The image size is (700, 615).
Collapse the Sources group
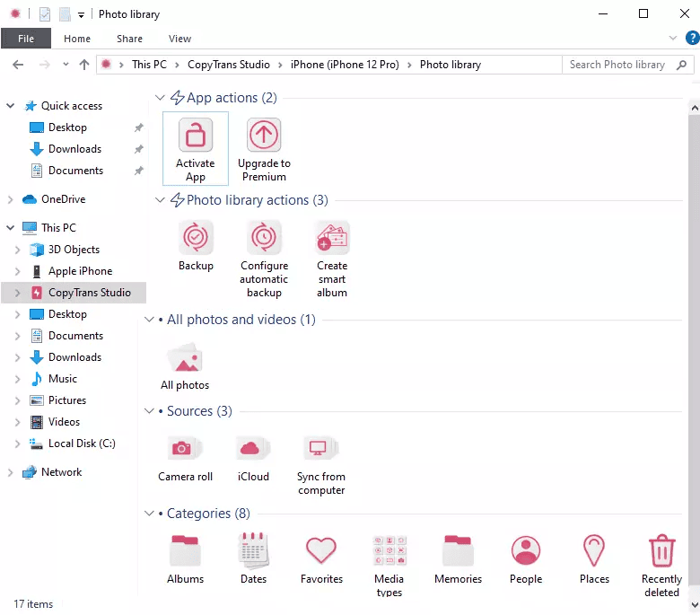pyautogui.click(x=149, y=410)
